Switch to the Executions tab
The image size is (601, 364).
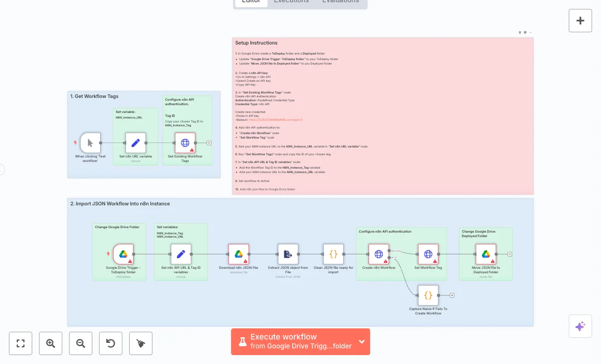pos(291,2)
